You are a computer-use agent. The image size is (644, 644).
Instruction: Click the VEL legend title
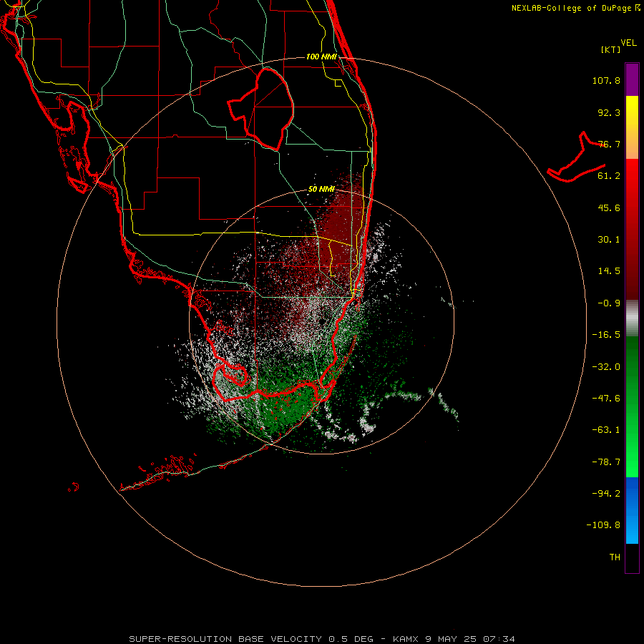[628, 43]
